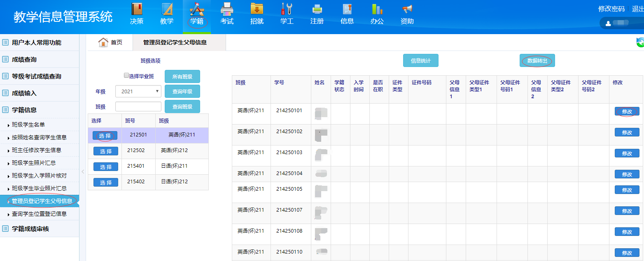Click the 所有班级 button
This screenshot has width=644, height=261.
point(182,76)
